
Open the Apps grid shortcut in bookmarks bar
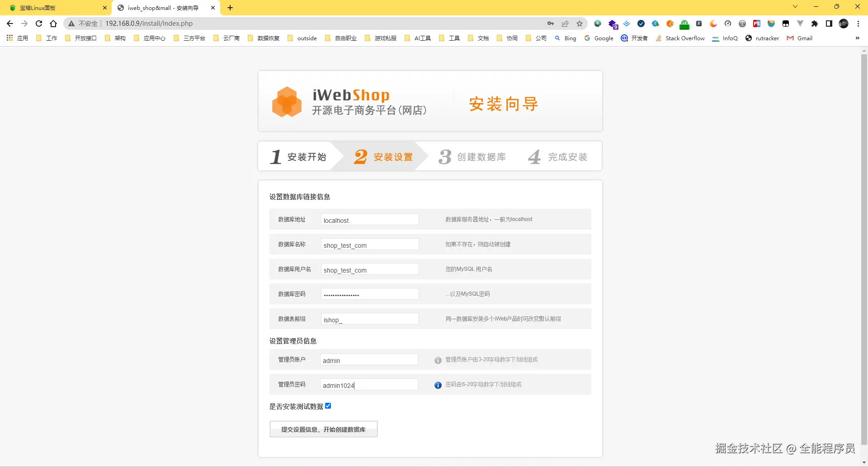[x=17, y=38]
